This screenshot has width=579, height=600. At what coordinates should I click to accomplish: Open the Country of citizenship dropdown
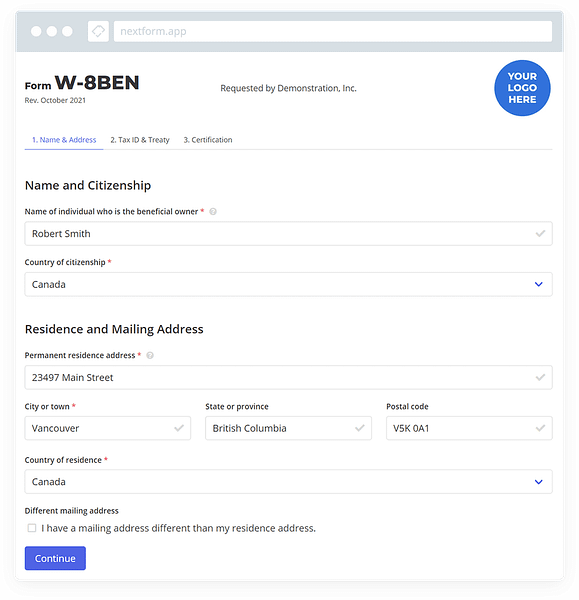pos(289,284)
